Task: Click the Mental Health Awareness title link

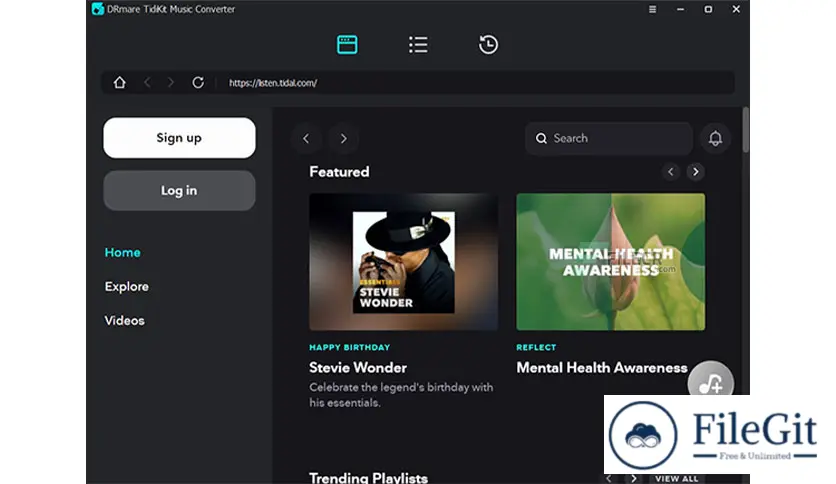Action: tap(602, 368)
